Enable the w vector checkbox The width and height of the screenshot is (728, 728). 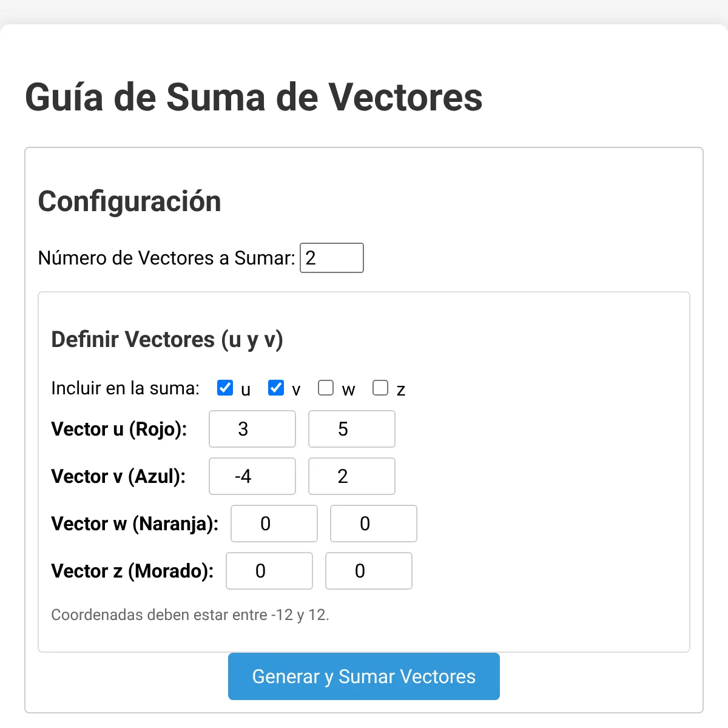pyautogui.click(x=326, y=388)
